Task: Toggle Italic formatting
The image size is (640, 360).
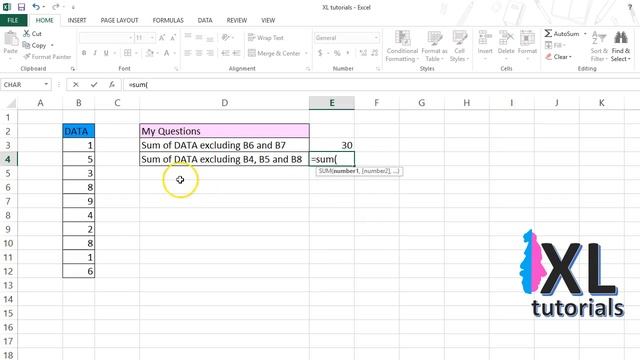Action: [x=95, y=53]
